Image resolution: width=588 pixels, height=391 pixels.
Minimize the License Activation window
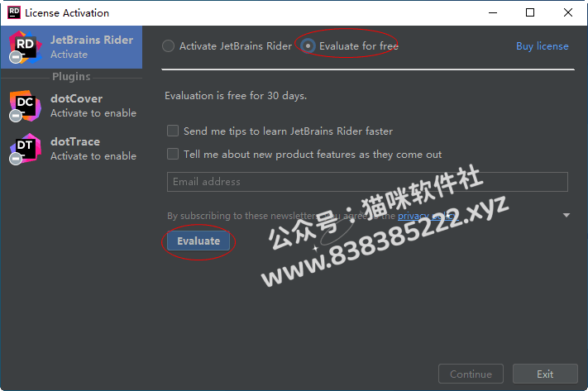point(493,12)
